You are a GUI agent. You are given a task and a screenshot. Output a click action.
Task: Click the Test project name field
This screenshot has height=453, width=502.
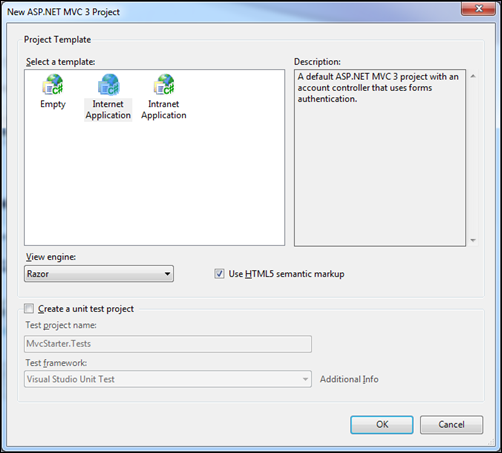(x=168, y=344)
